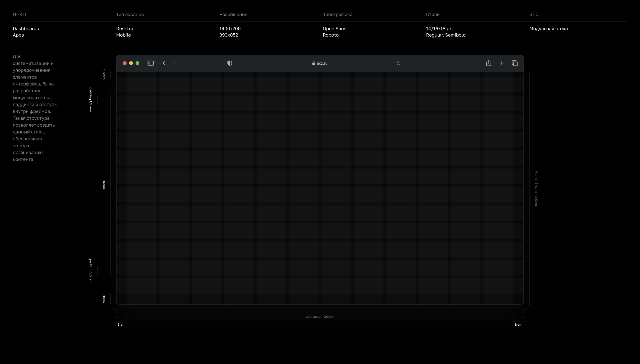
Task: Click the yellow minimize window dot
Action: tap(131, 63)
